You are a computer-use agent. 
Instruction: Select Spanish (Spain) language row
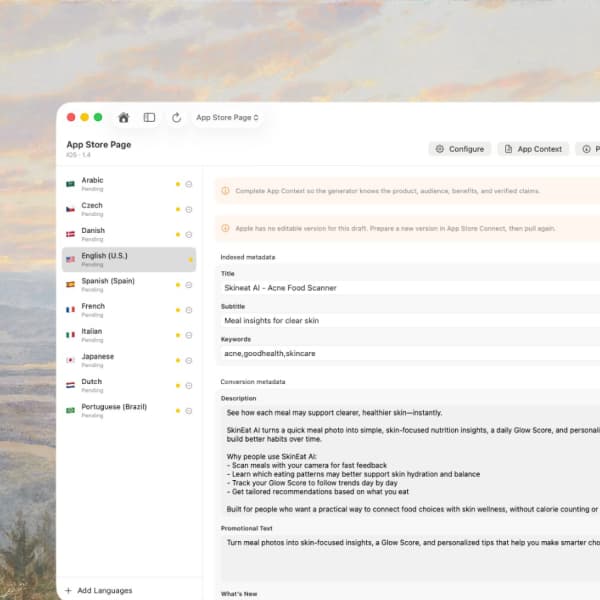click(129, 285)
